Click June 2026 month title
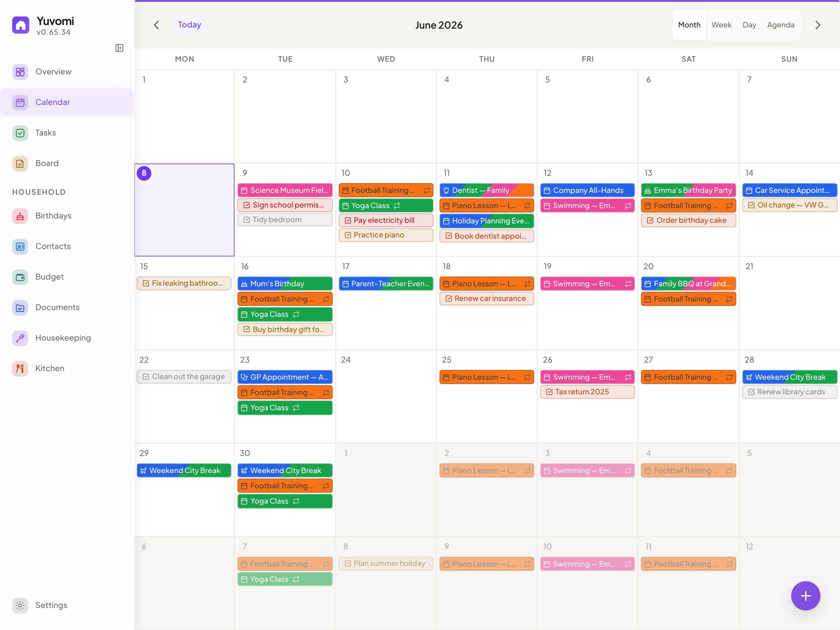Screen dimensions: 840x630 [x=439, y=25]
